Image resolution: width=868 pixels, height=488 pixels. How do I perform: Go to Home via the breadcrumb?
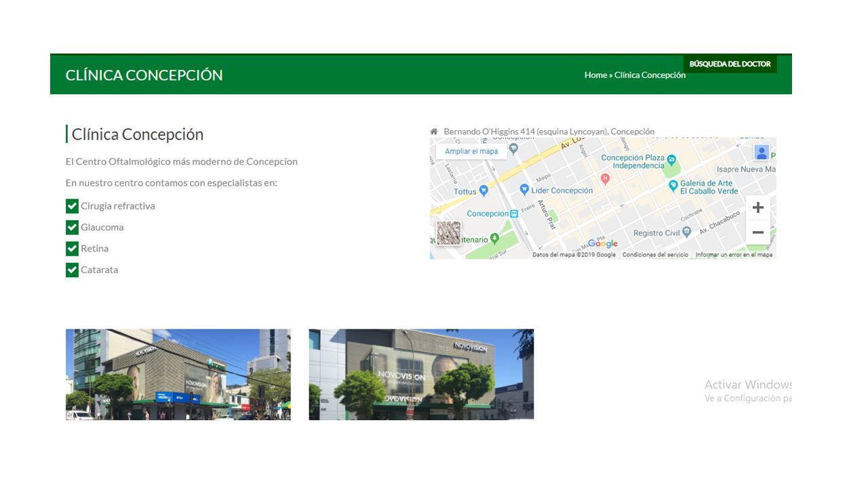point(595,75)
